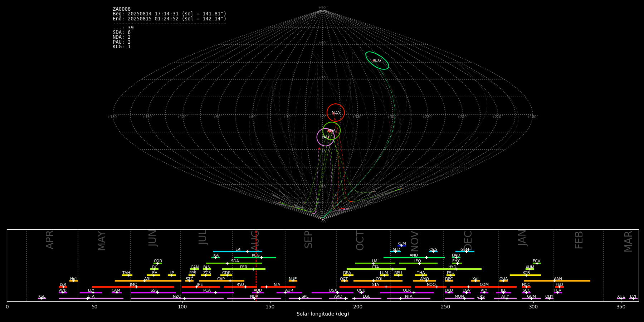Click the LYR shower marker in the timeline
The width and height of the screenshot is (644, 322).
63,287
